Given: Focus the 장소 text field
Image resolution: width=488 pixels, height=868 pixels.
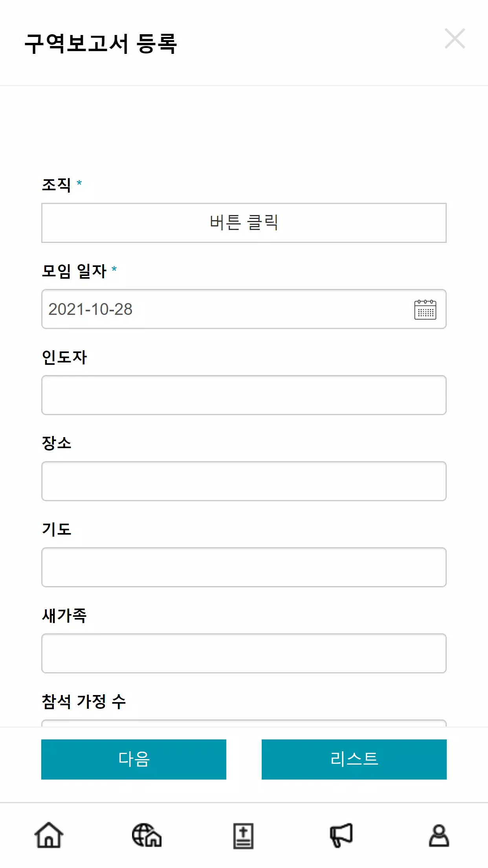Looking at the screenshot, I should [244, 481].
